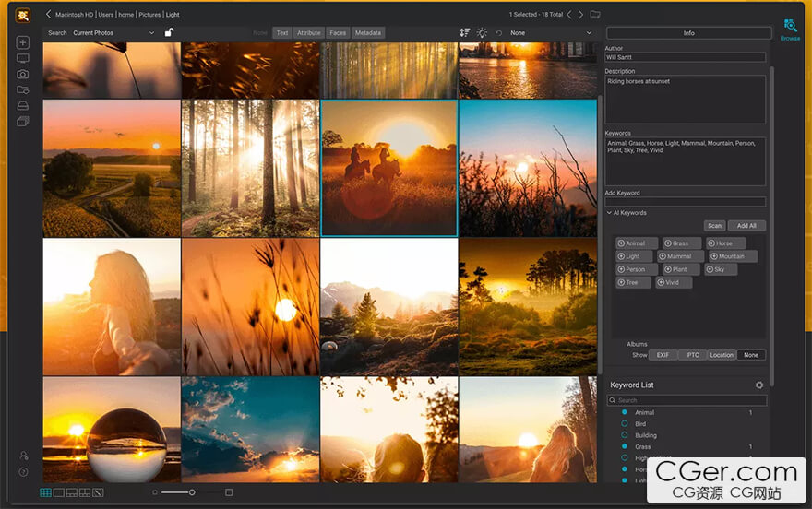Toggle the Grass keyword circle
812x509 pixels.
[625, 446]
